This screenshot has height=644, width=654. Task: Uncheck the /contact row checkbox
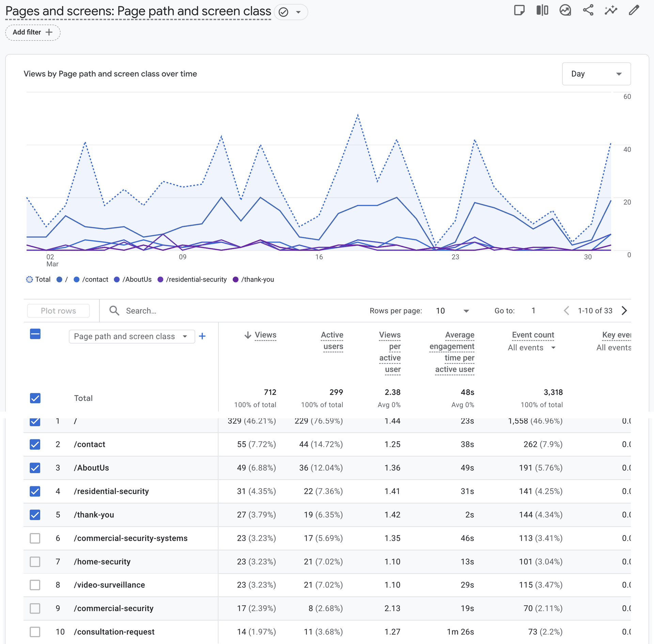tap(35, 444)
